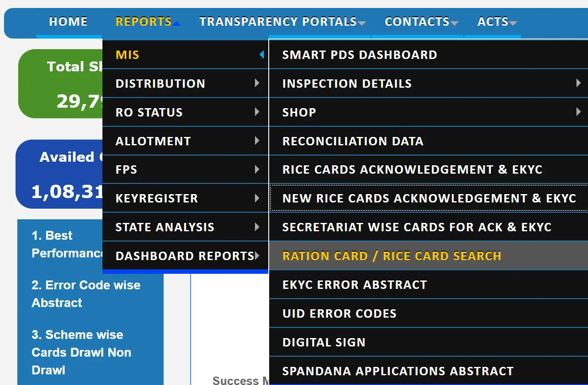Choose DISTRIBUTION in the Reports menu
588x385 pixels.
point(185,83)
